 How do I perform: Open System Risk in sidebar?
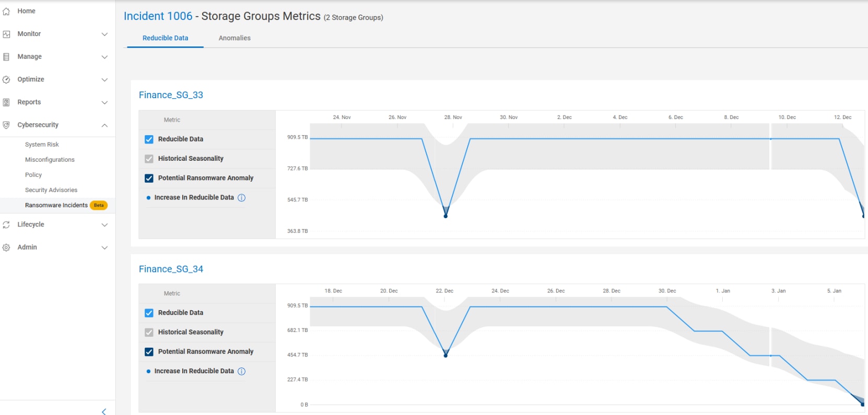pos(42,145)
